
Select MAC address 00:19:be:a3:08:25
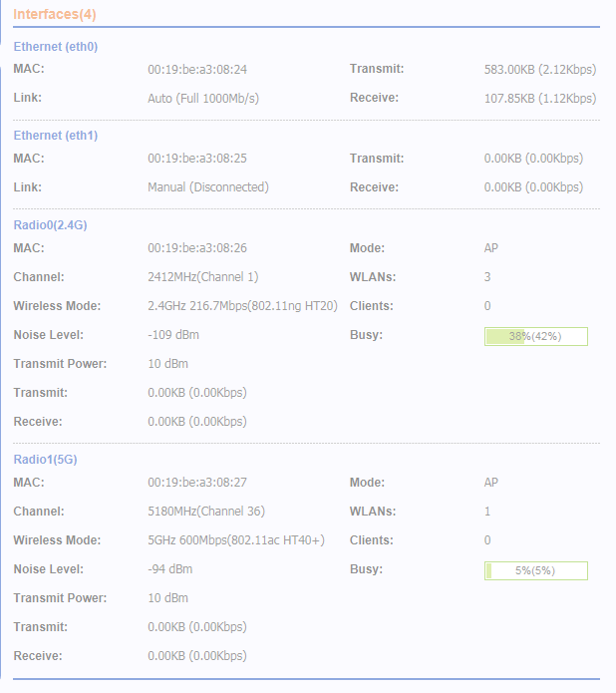click(197, 159)
